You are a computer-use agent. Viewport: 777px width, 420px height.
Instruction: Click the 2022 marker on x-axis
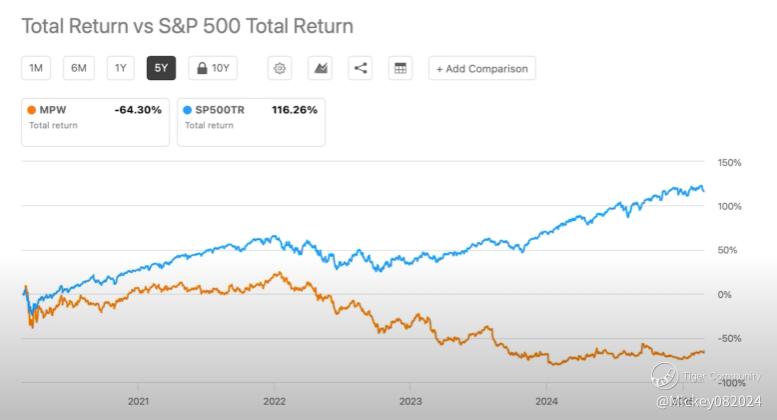click(274, 401)
